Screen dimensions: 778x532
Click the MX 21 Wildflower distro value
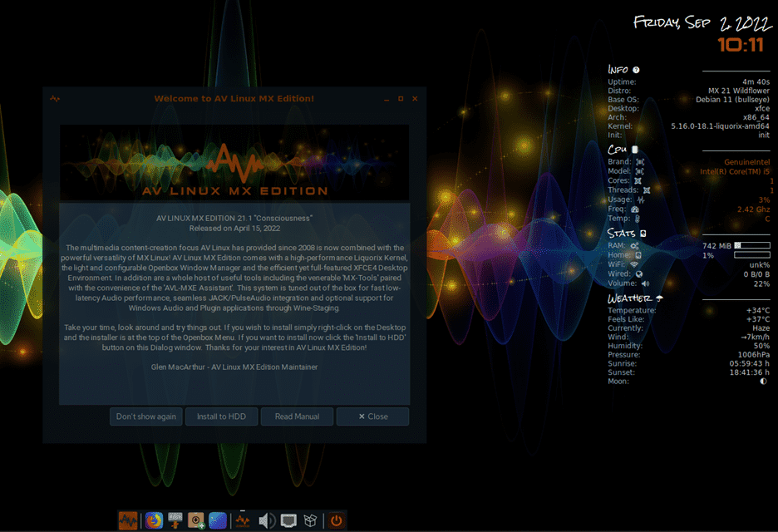click(x=739, y=91)
